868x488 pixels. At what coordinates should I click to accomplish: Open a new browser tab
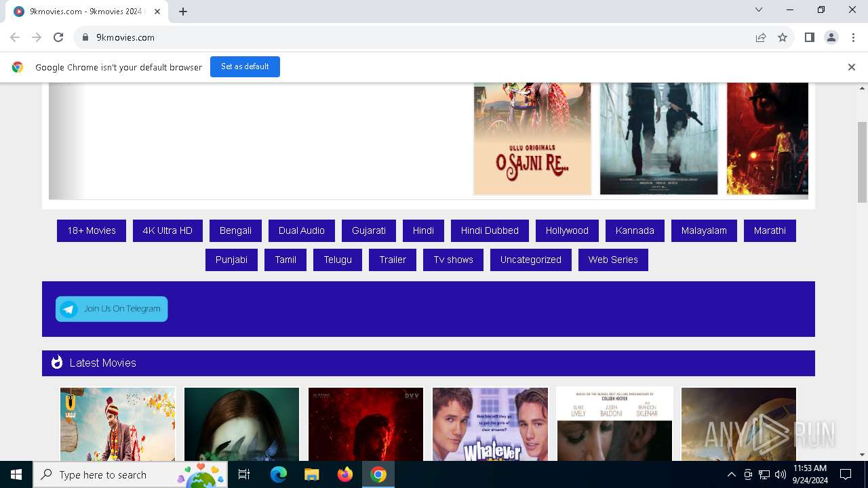[x=183, y=12]
